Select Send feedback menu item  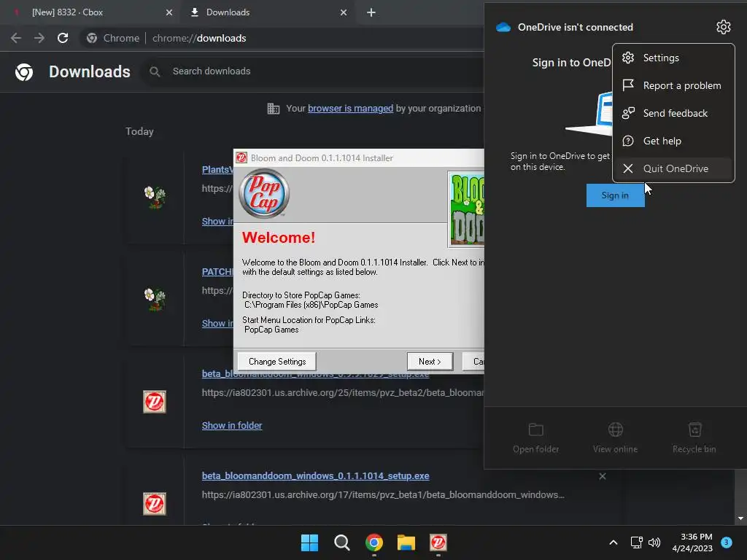click(x=673, y=113)
